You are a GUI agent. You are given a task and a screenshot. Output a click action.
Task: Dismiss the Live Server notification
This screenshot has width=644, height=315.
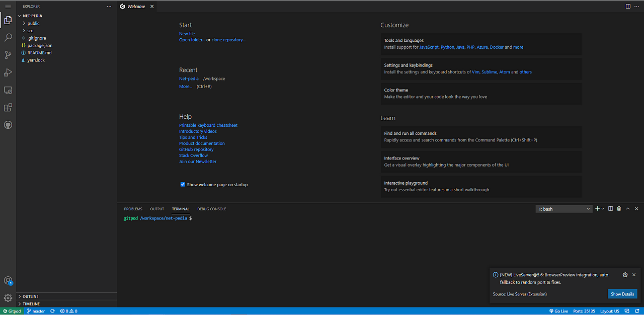(x=634, y=275)
